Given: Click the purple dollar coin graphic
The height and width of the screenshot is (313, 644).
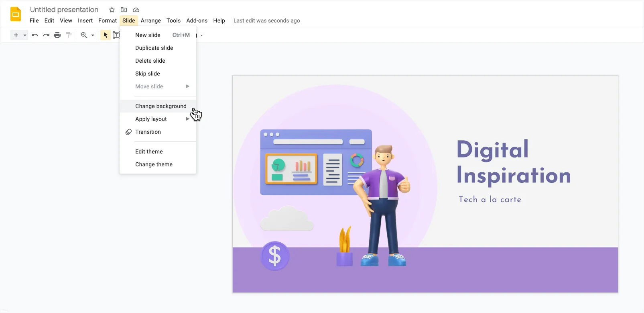Looking at the screenshot, I should [x=275, y=256].
